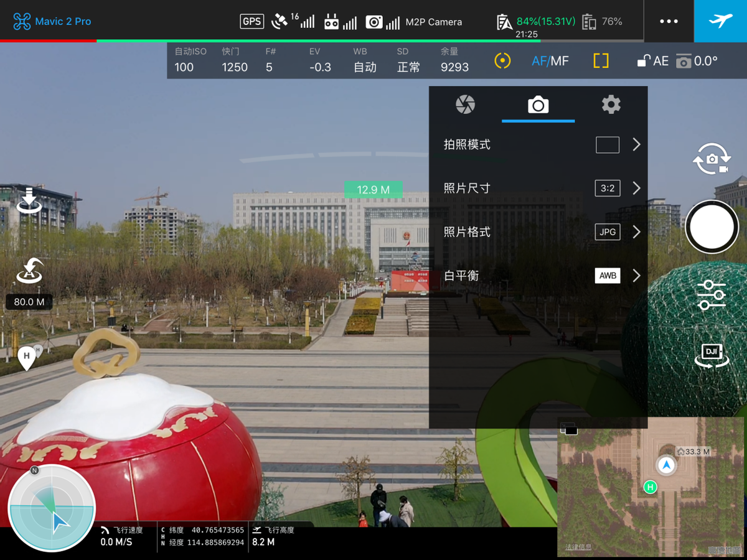Screen dimensions: 747x560
Task: Tap the DJI drone logo icon
Action: pyautogui.click(x=22, y=21)
